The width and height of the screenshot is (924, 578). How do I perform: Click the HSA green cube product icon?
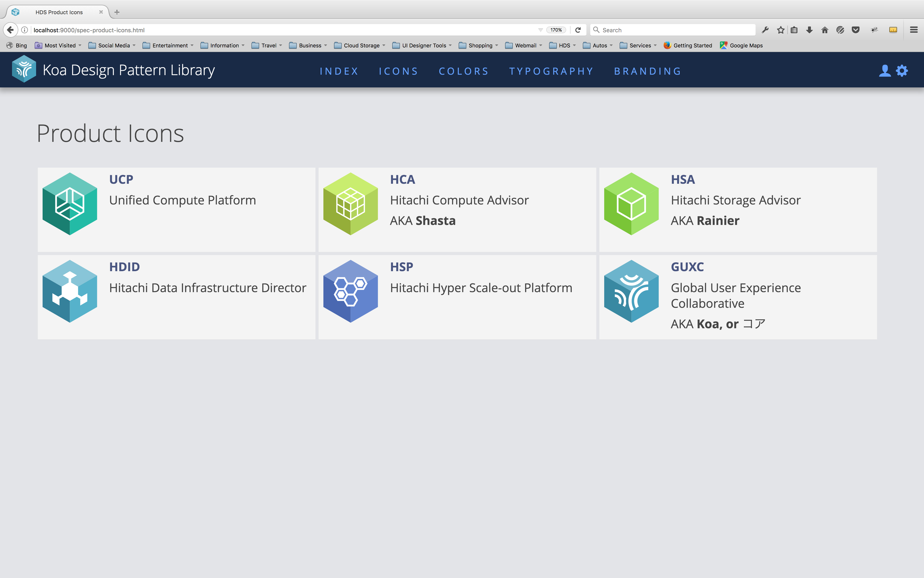(x=632, y=204)
